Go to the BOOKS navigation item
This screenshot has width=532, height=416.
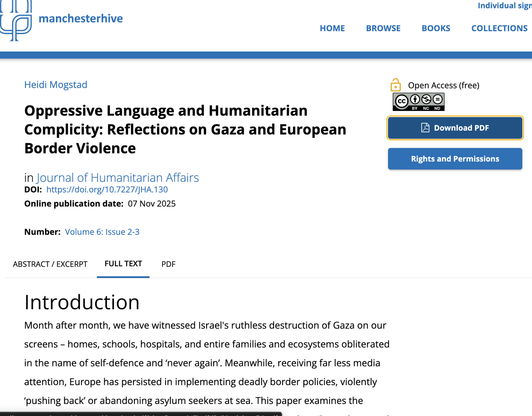(436, 28)
